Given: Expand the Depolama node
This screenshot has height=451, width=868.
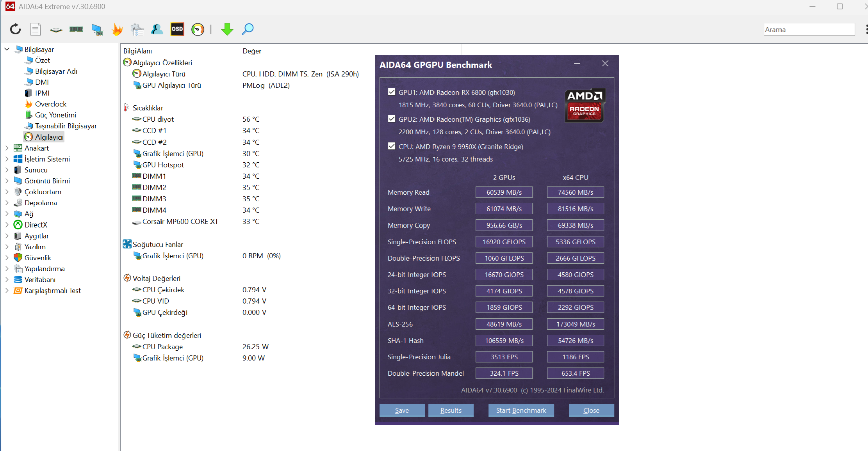Looking at the screenshot, I should 7,202.
